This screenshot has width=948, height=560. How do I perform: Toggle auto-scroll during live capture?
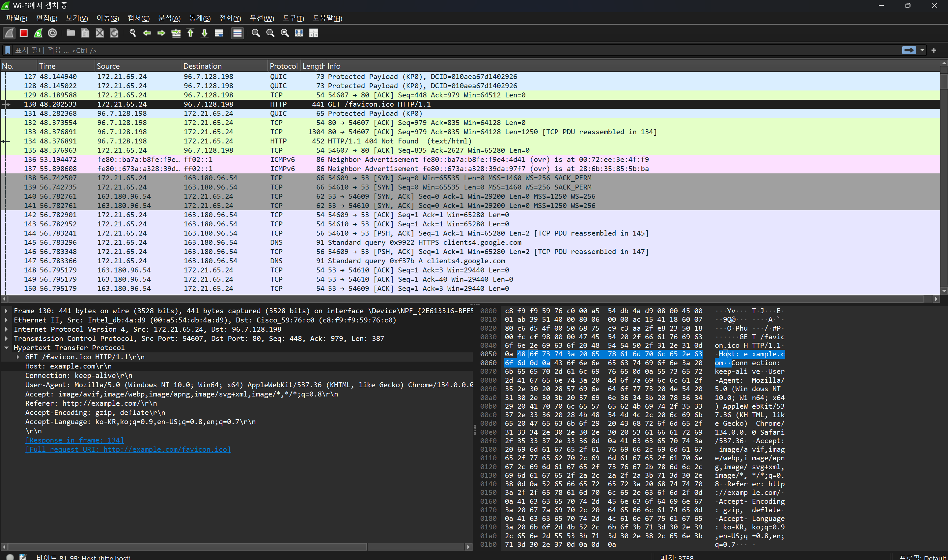point(219,33)
